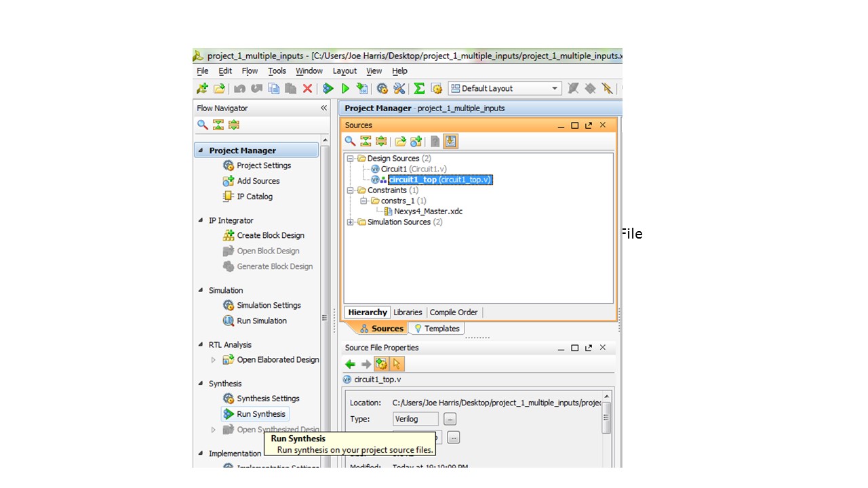The width and height of the screenshot is (868, 488).
Task: Click the green back arrow in Source File Properties
Action: tap(350, 364)
